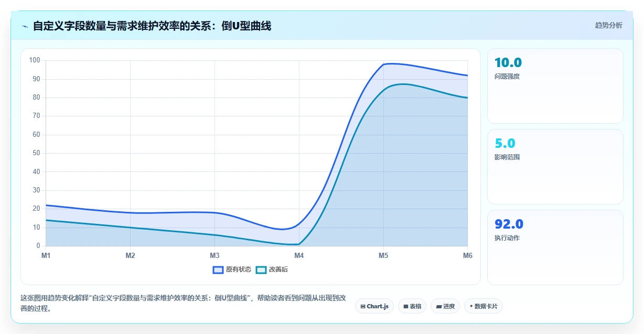
Task: Click the diamond icon in 数据卡片 tag
Action: (471, 306)
